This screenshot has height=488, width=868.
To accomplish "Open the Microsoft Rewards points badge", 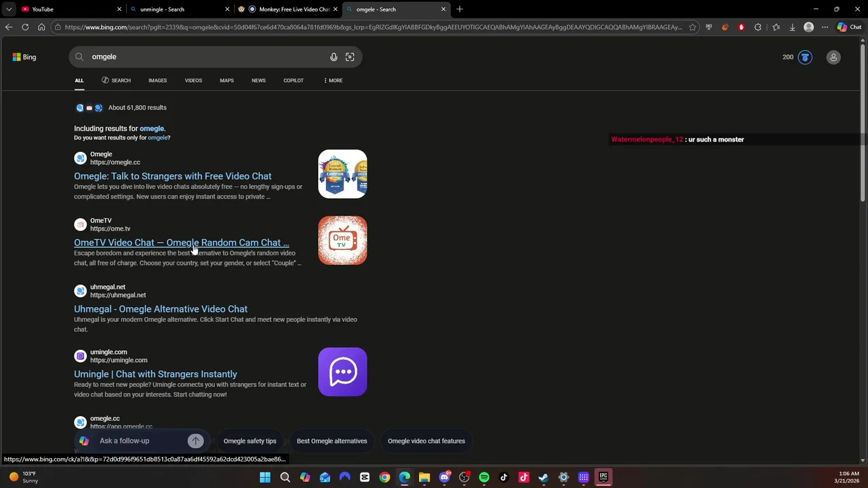I will pos(797,57).
